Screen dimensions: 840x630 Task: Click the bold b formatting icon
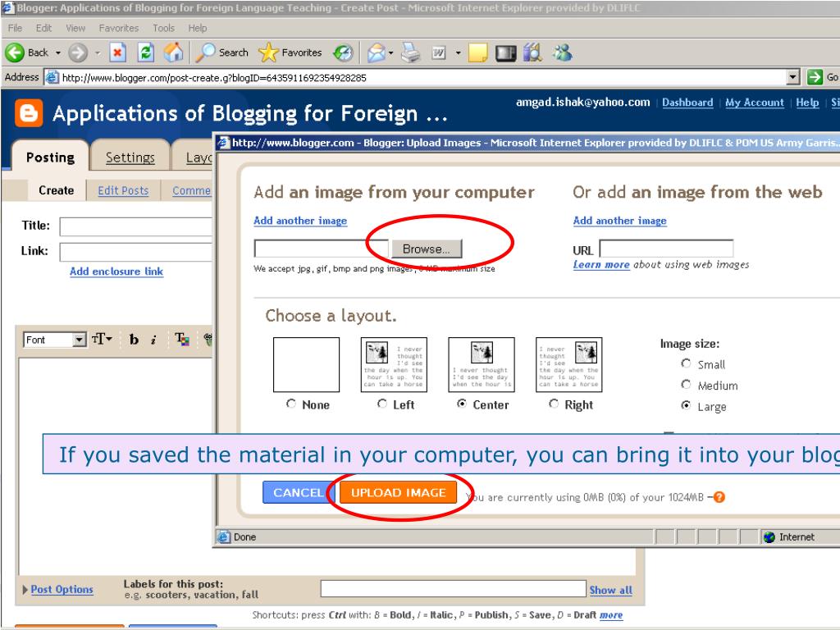click(x=134, y=339)
